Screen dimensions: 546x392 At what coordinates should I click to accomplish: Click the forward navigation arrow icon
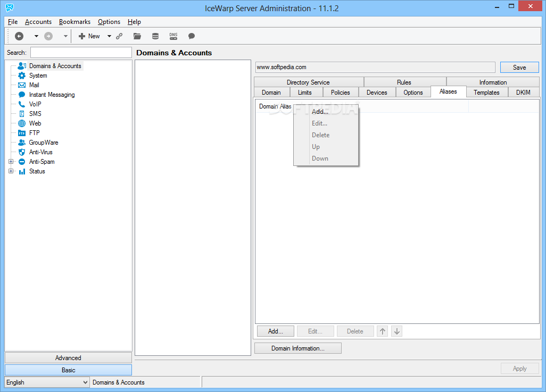click(48, 36)
